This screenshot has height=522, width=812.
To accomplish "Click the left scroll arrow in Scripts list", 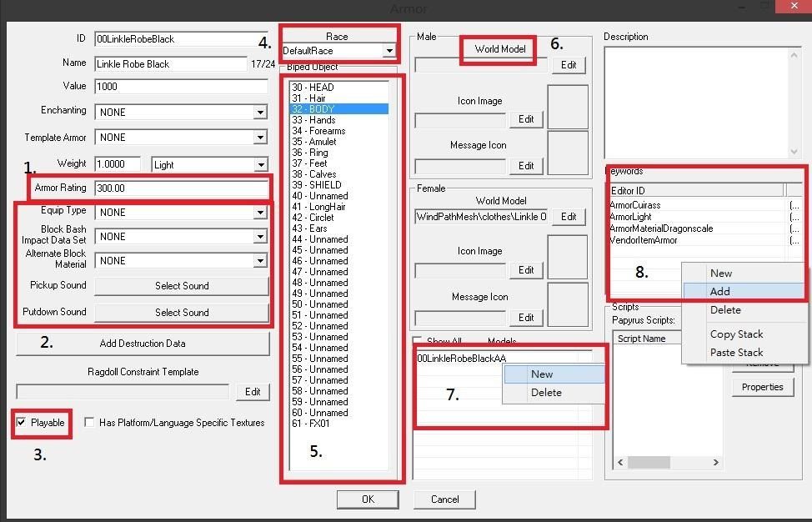I will pyautogui.click(x=620, y=462).
